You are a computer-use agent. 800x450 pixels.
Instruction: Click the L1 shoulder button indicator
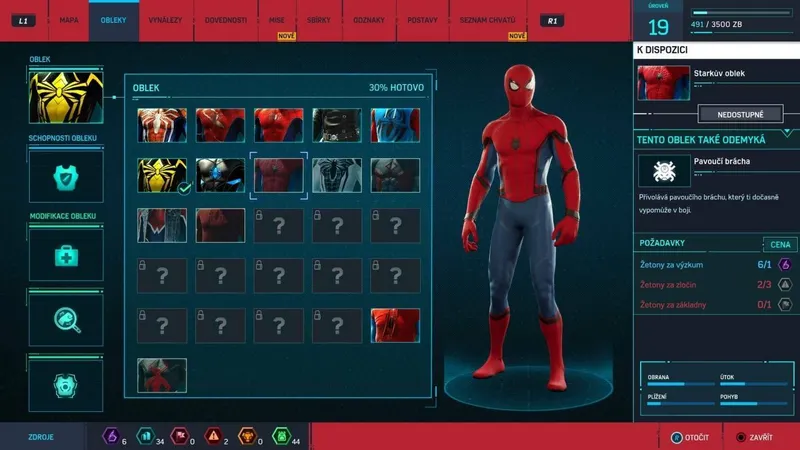point(23,21)
